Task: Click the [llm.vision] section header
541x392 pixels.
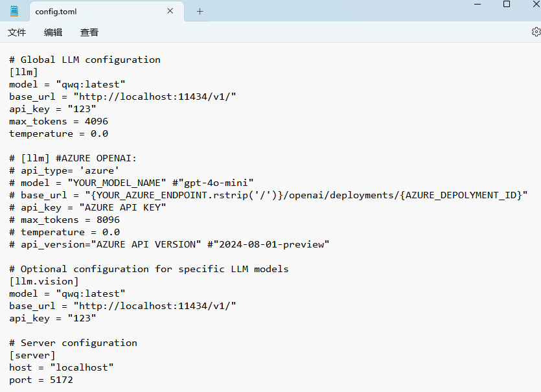Action: tap(44, 281)
